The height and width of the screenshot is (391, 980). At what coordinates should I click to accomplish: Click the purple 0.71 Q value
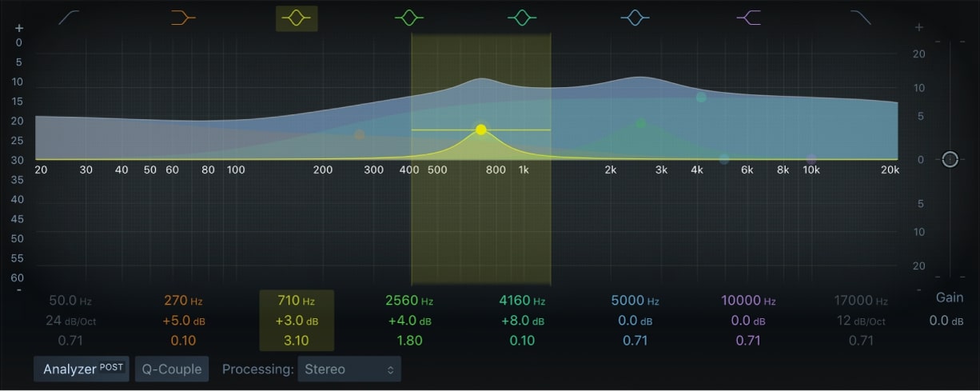(748, 341)
